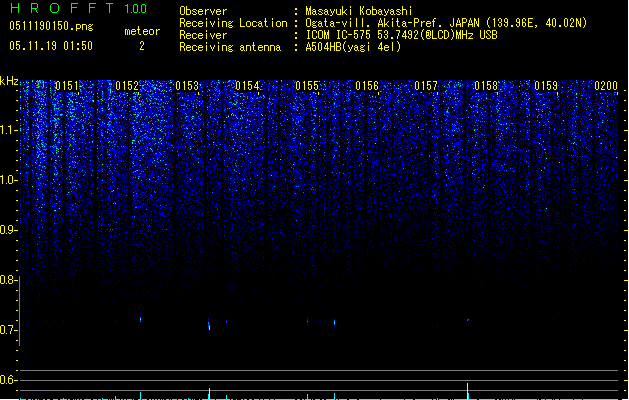Click the Receiving Location label
Image resolution: width=629 pixels, height=400 pixels.
coord(233,23)
